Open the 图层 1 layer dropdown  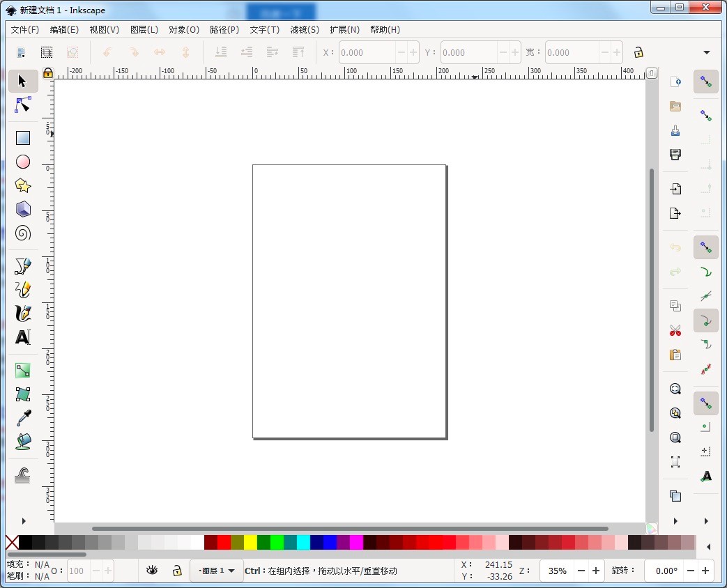click(216, 571)
